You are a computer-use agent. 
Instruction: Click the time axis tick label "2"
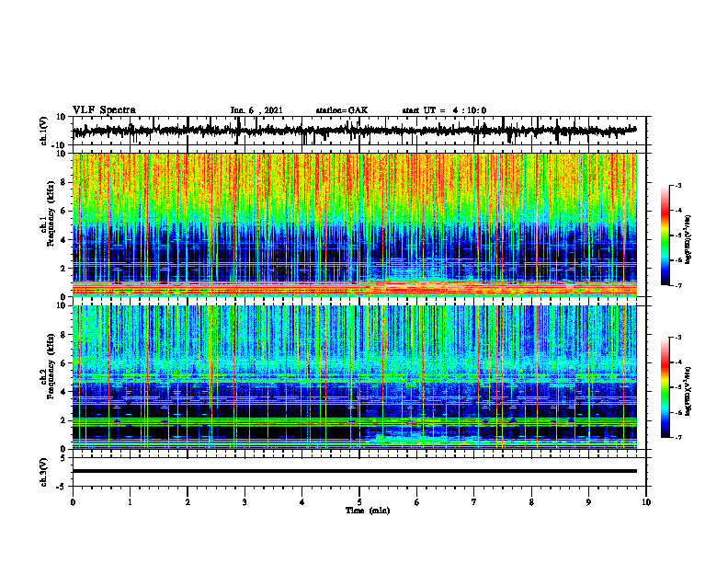coord(188,502)
